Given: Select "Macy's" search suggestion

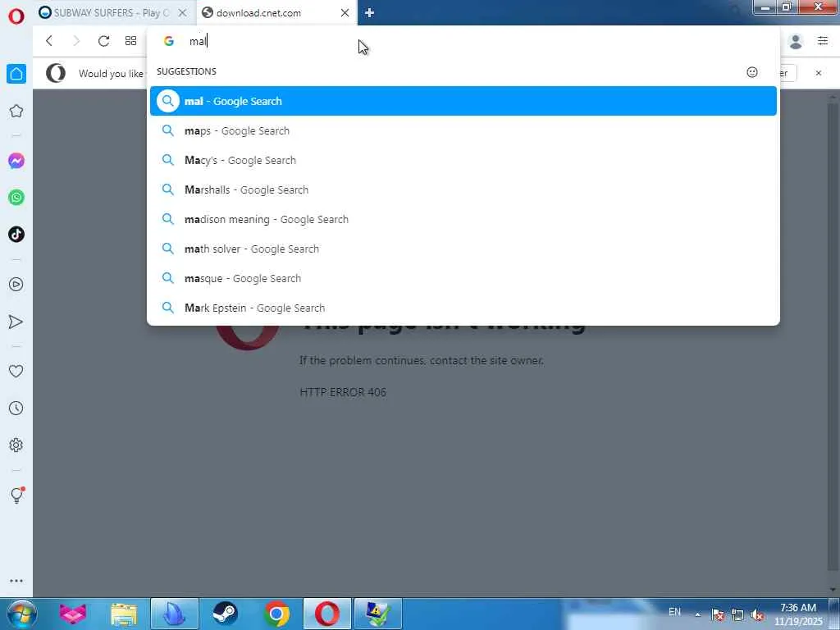Looking at the screenshot, I should tap(463, 160).
